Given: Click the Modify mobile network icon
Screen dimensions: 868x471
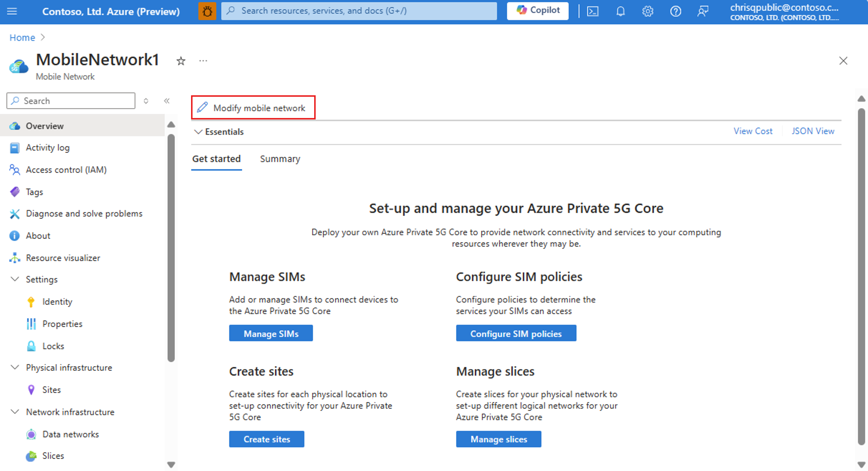Looking at the screenshot, I should [203, 107].
